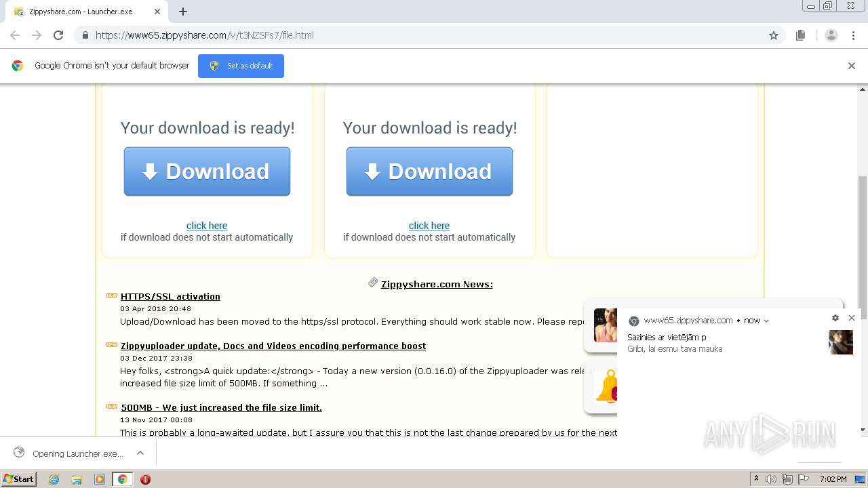868x488 pixels.
Task: Open the Action Center flag icon
Action: point(804,479)
